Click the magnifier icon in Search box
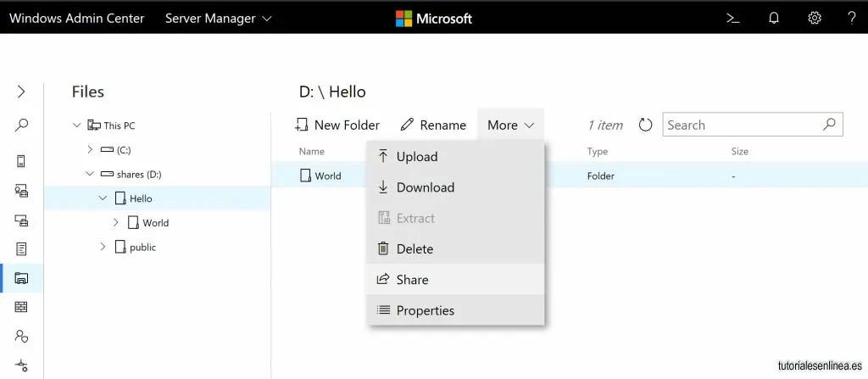The height and width of the screenshot is (379, 868). [x=829, y=124]
